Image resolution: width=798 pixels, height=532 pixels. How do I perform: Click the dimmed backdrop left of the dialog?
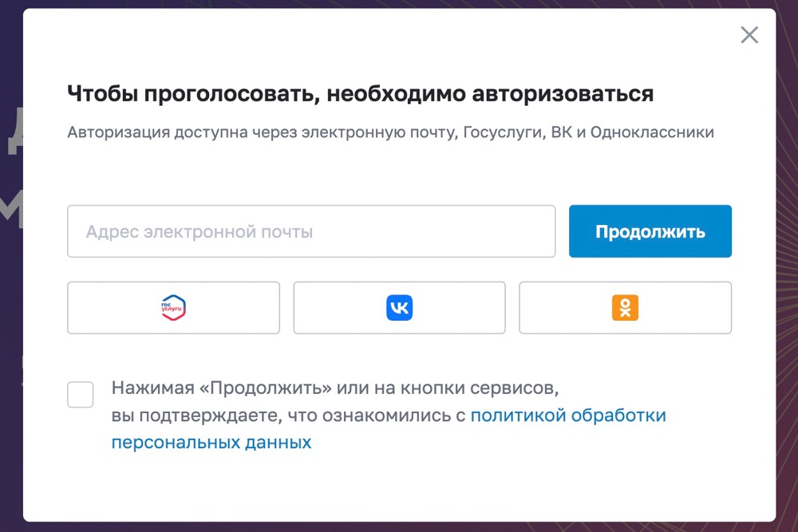coord(10,263)
